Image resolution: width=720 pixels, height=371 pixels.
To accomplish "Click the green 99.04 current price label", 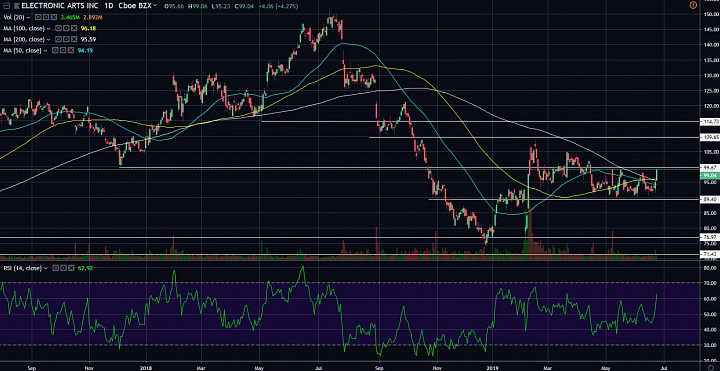I will coord(710,175).
